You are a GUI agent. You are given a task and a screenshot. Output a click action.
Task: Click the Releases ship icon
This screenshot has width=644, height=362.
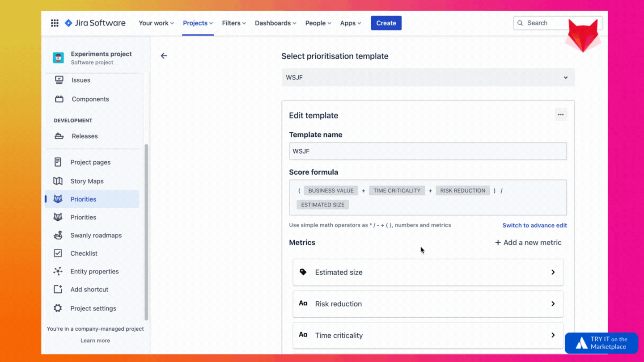(59, 136)
